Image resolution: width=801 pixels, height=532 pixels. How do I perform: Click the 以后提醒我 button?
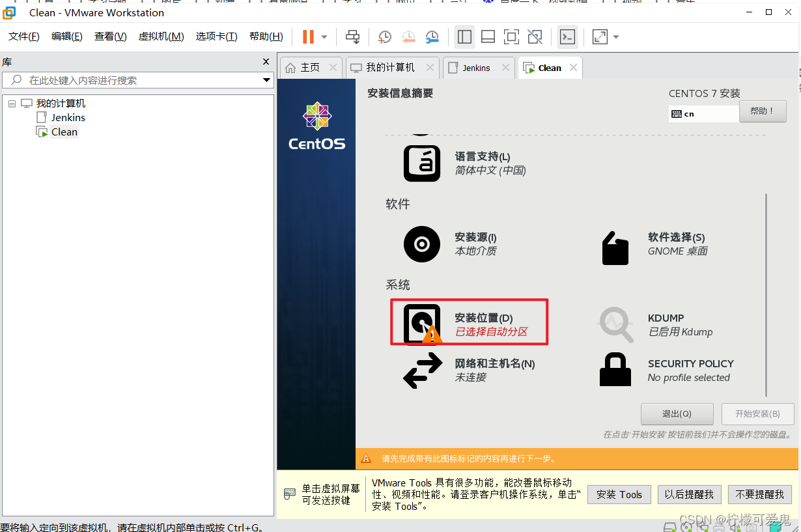[689, 495]
